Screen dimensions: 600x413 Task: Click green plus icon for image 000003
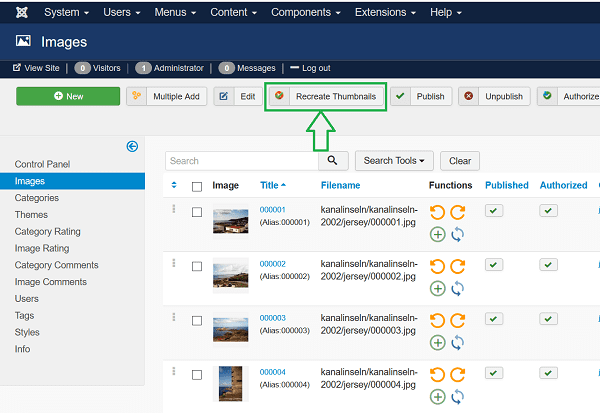[438, 342]
